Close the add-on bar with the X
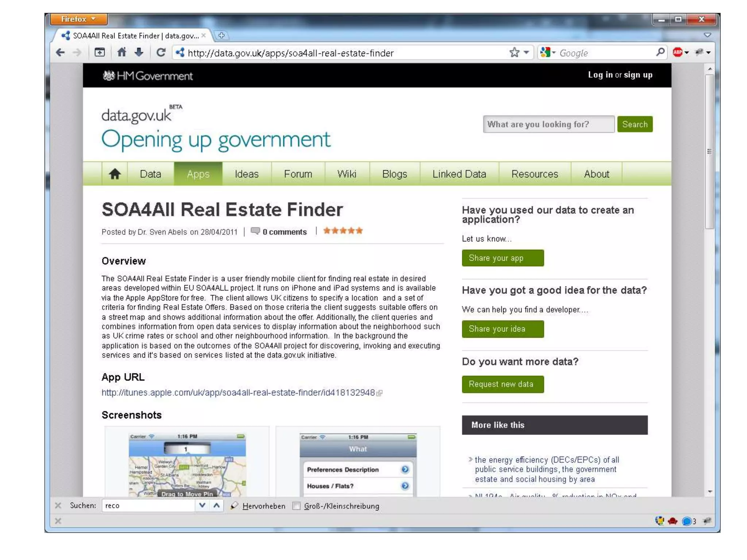747x560 pixels. [58, 521]
